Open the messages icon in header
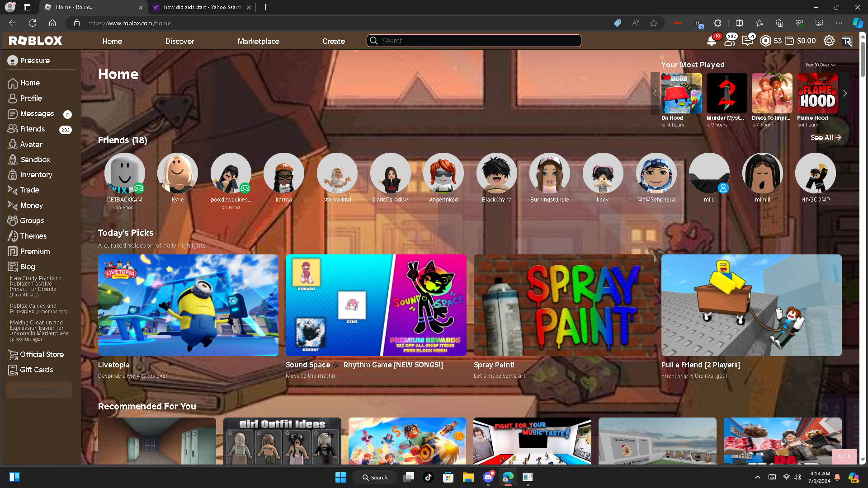 [x=747, y=41]
